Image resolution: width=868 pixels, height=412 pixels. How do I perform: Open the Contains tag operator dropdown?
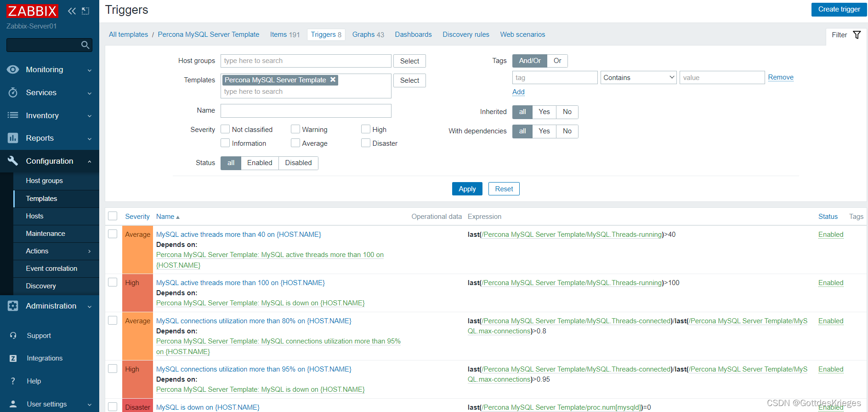pyautogui.click(x=638, y=77)
